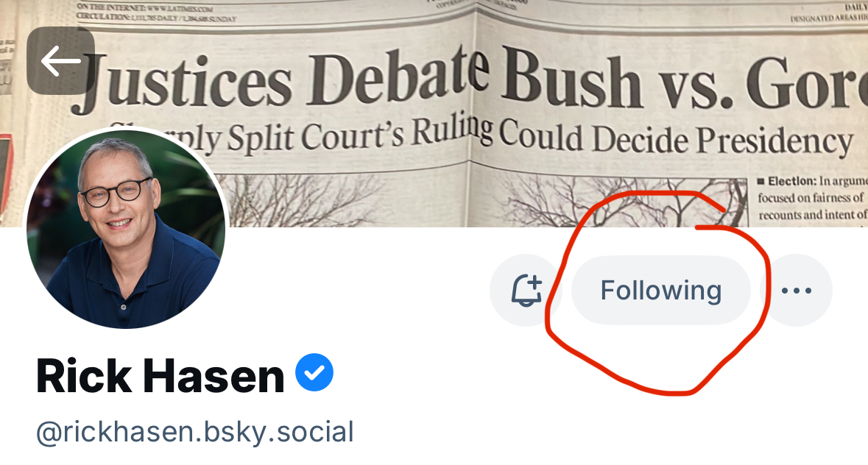
Task: Click the blue verified checkmark badge
Action: pyautogui.click(x=314, y=374)
